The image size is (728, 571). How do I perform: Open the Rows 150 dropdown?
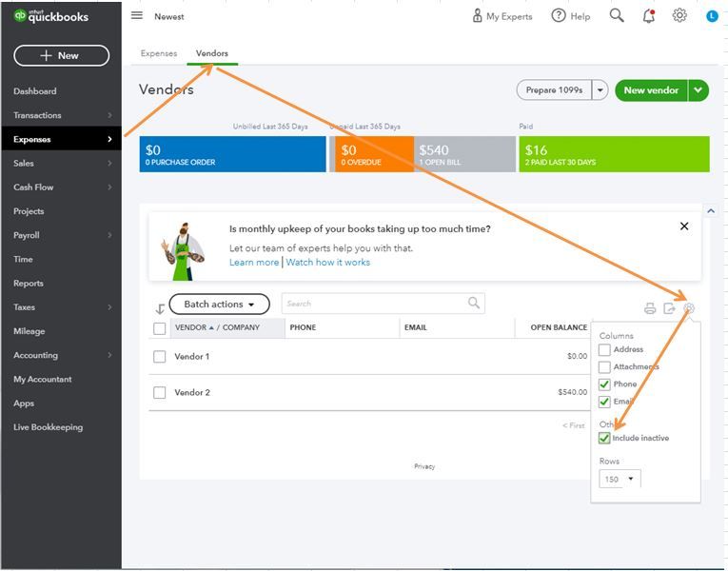620,479
